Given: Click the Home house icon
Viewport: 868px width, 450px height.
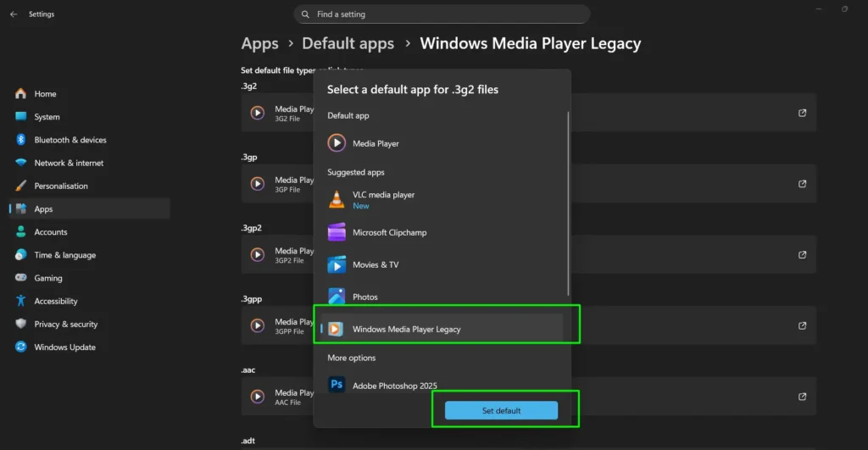Looking at the screenshot, I should click(x=21, y=93).
